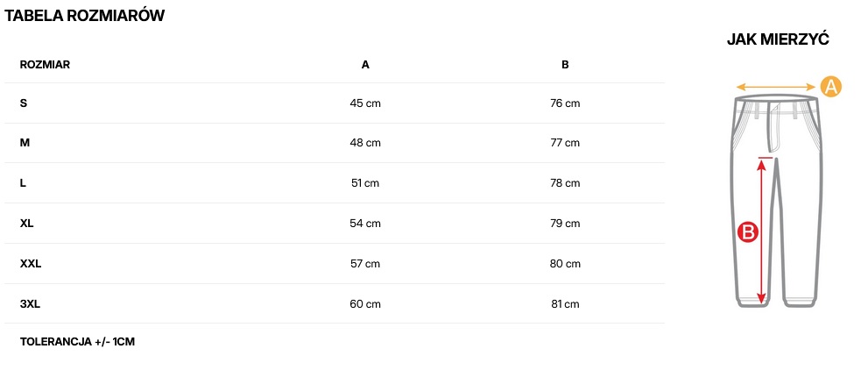This screenshot has width=868, height=370.
Task: Click the orange waist width arrow
Action: [x=776, y=87]
